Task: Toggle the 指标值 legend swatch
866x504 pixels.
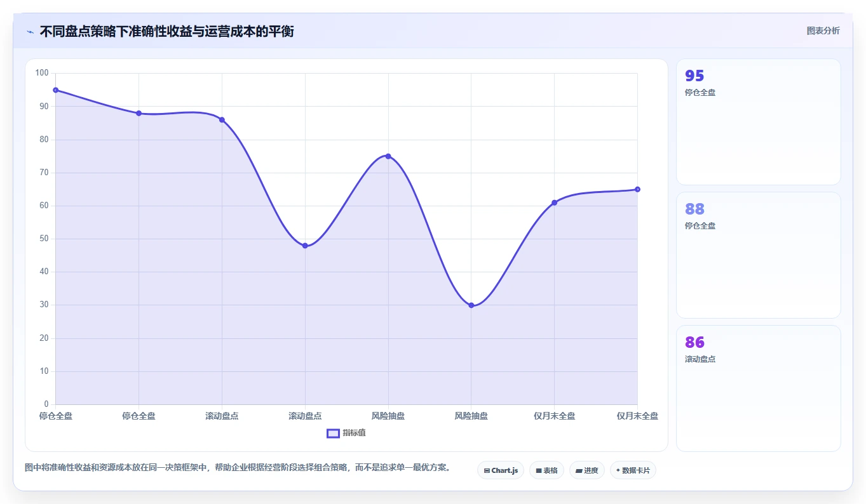Action: (333, 433)
